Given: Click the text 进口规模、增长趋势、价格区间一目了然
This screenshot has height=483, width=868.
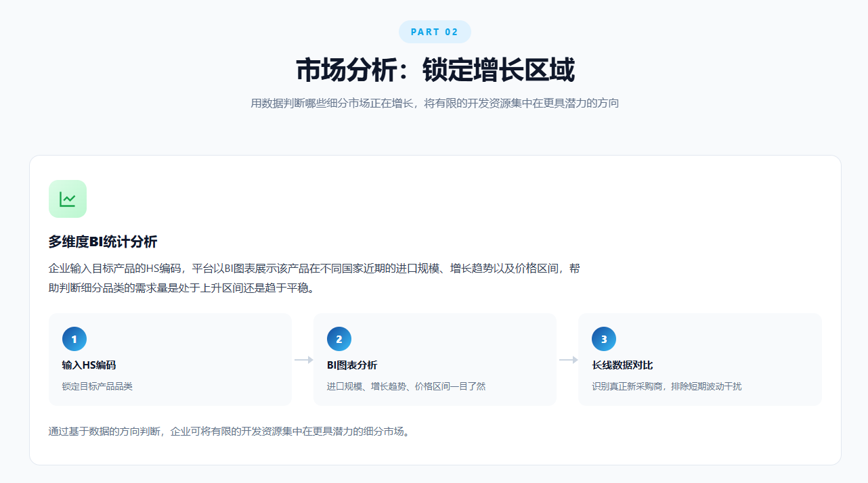Looking at the screenshot, I should point(406,386).
